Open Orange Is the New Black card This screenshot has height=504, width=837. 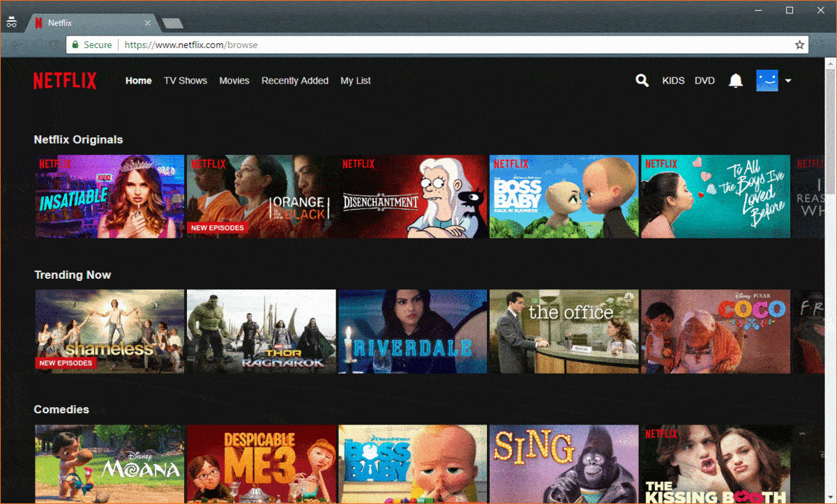pyautogui.click(x=262, y=197)
